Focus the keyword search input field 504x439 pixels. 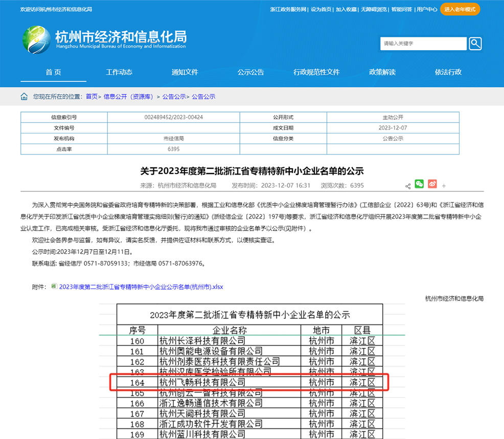(x=423, y=43)
